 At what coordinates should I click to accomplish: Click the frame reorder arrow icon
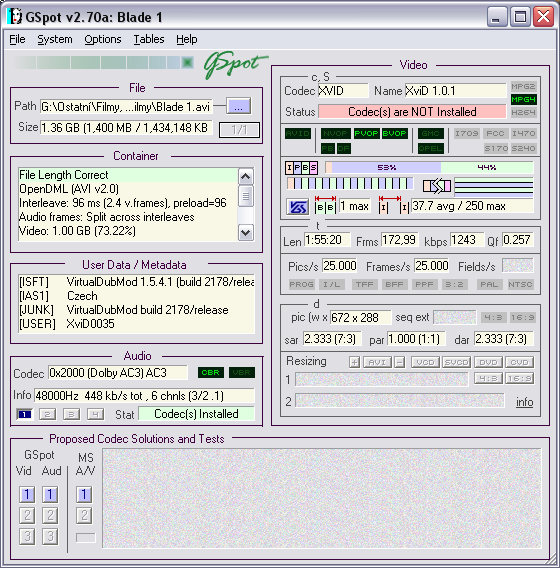pos(437,186)
